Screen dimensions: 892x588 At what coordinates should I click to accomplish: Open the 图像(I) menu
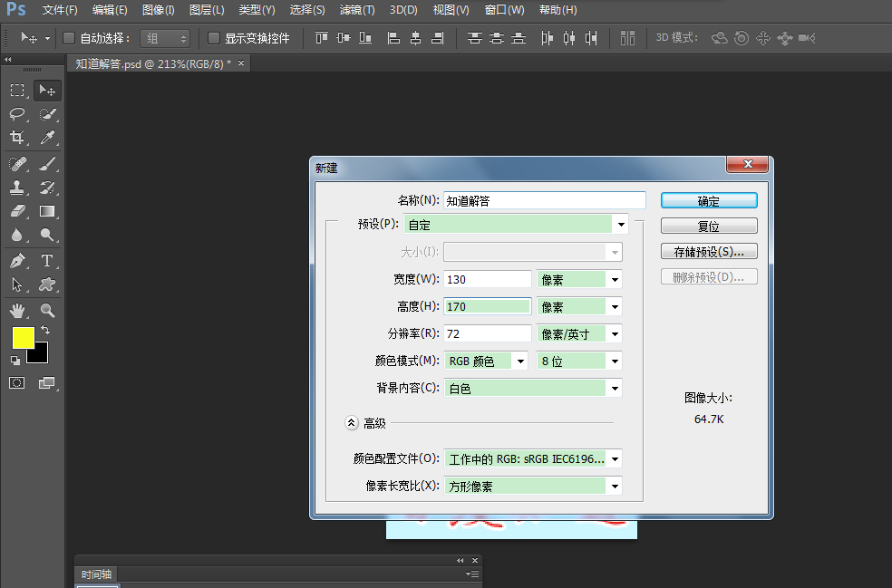click(x=158, y=10)
